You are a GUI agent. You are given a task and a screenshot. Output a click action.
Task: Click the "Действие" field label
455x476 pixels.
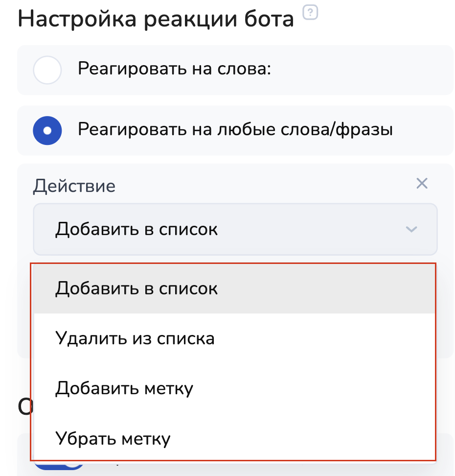click(x=74, y=186)
